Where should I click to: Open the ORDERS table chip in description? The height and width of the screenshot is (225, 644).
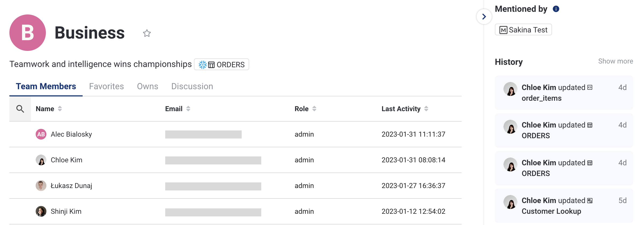click(222, 65)
